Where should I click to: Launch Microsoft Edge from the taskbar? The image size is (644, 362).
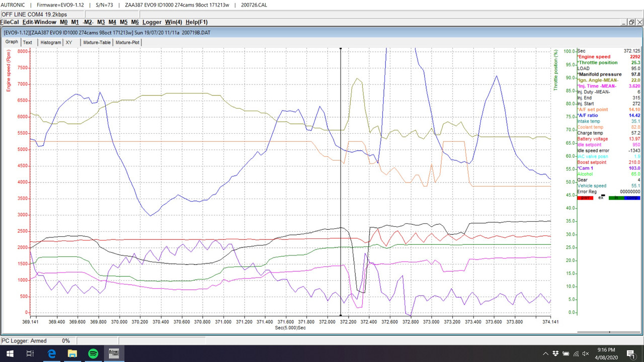tap(51, 353)
